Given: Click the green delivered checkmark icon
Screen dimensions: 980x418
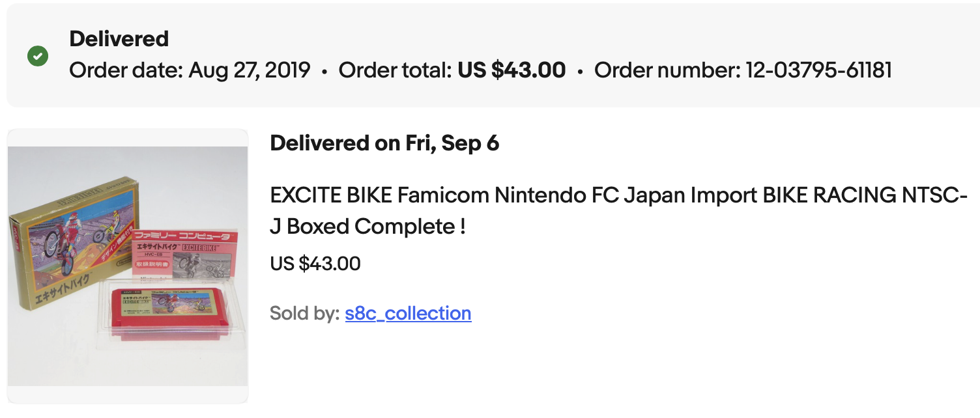Looking at the screenshot, I should point(38,55).
